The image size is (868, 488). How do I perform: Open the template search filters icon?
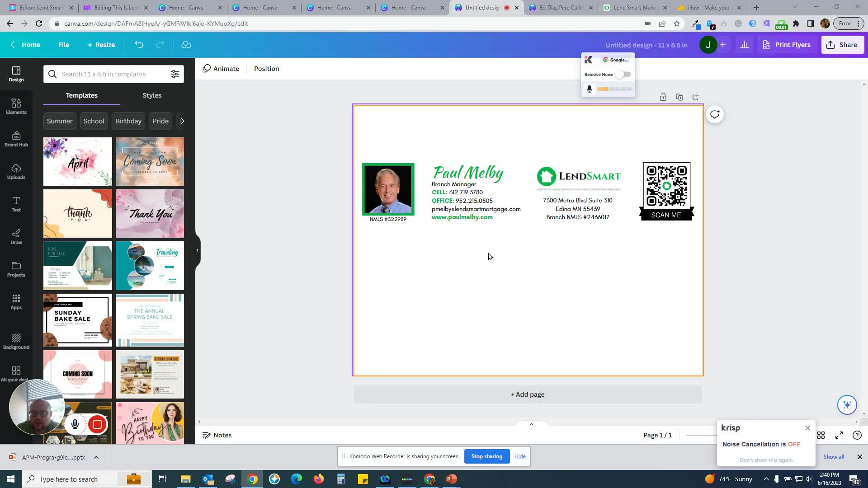point(175,74)
